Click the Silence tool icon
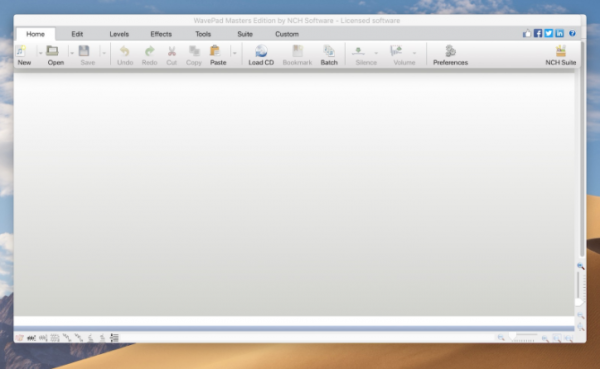Viewport: 600px width, 369px height. (x=359, y=51)
